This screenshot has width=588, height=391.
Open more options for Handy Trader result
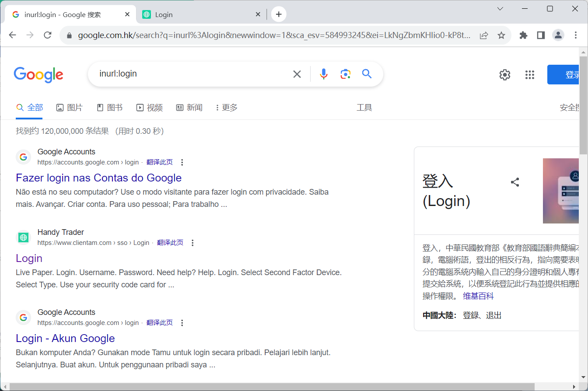click(x=193, y=243)
